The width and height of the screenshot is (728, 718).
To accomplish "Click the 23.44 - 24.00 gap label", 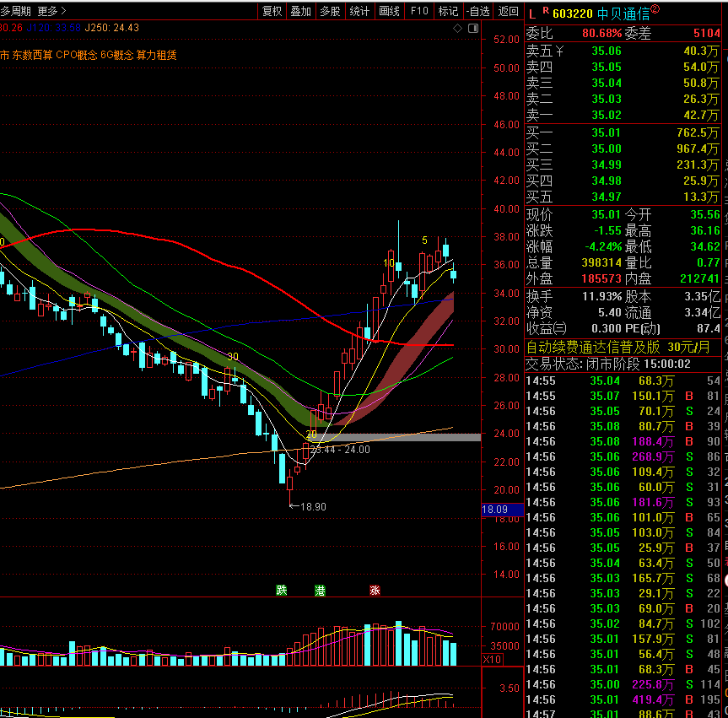I will [x=340, y=450].
